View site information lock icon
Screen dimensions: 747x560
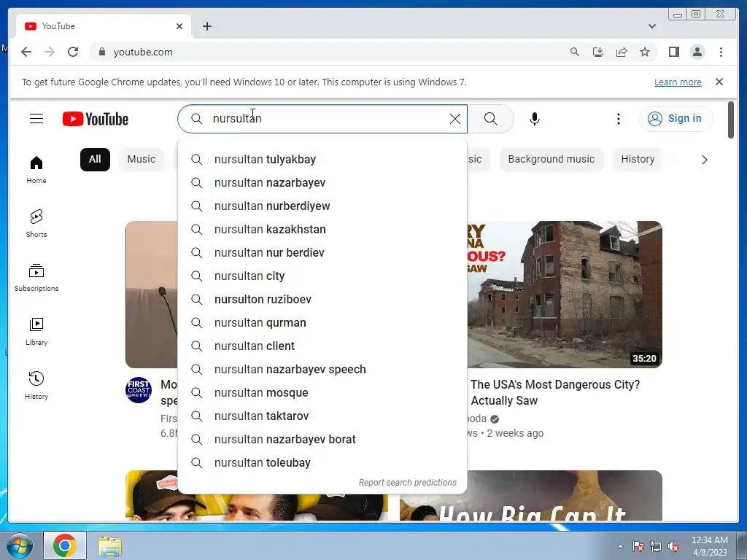(x=101, y=52)
